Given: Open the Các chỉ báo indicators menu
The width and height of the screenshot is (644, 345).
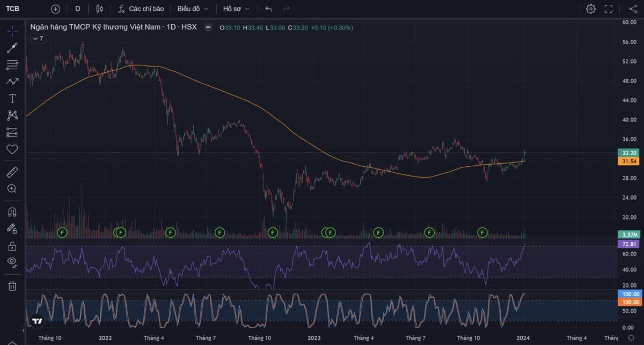Looking at the screenshot, I should pyautogui.click(x=141, y=9).
